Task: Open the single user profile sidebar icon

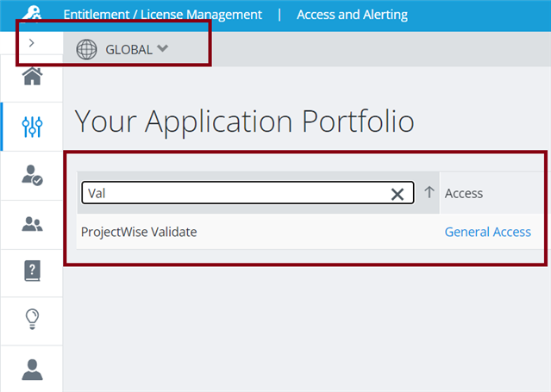Action: (x=32, y=370)
